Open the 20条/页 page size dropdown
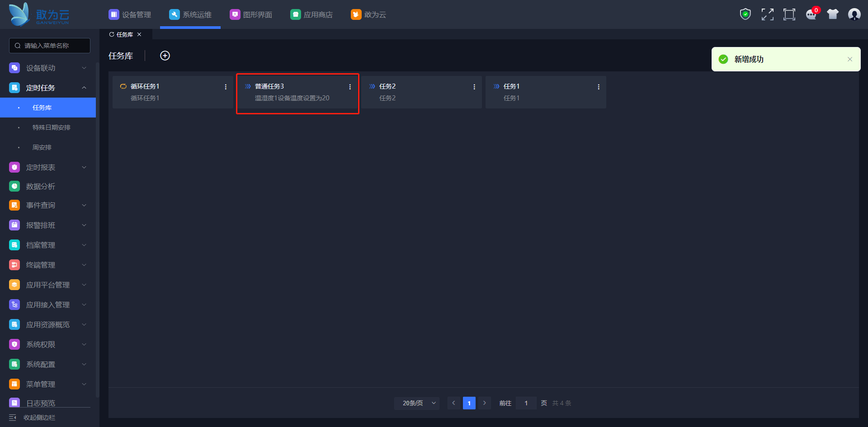 [x=417, y=403]
